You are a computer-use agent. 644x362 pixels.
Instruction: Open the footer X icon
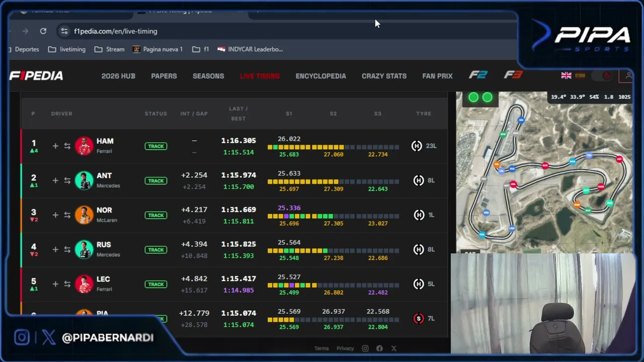393,348
